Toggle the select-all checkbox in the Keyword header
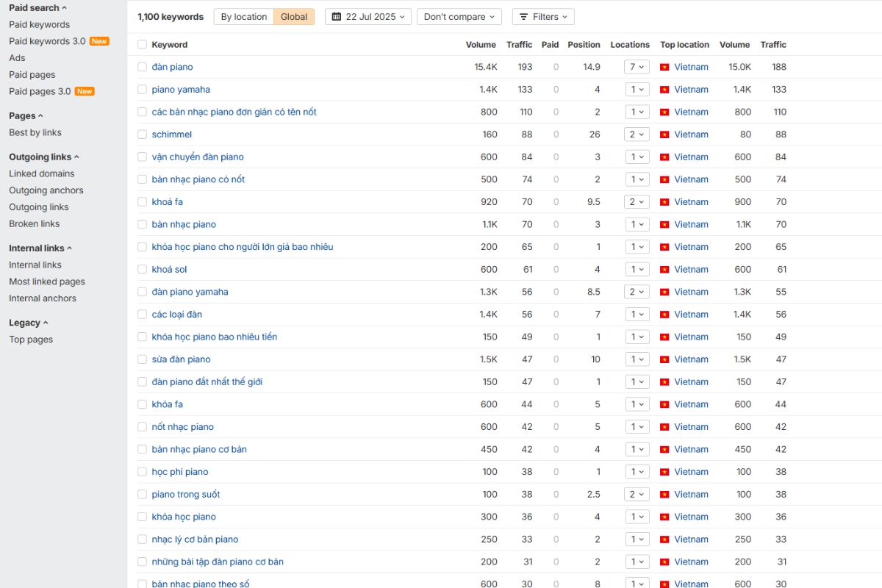The width and height of the screenshot is (882, 588). pos(142,45)
